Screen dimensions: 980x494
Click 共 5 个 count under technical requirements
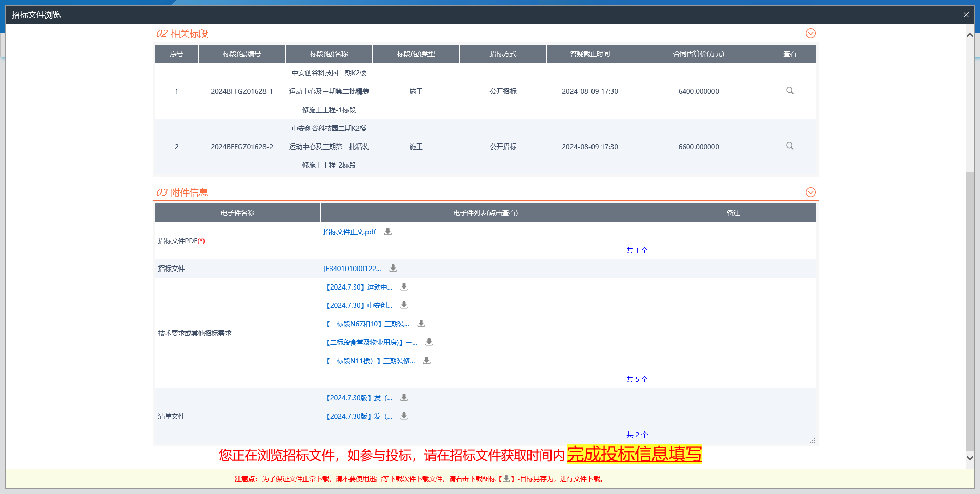tap(637, 379)
